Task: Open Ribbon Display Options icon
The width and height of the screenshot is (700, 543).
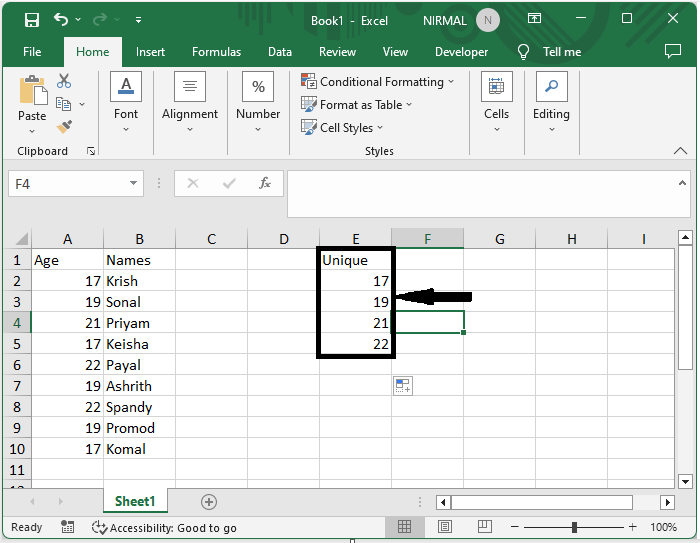Action: tap(534, 18)
